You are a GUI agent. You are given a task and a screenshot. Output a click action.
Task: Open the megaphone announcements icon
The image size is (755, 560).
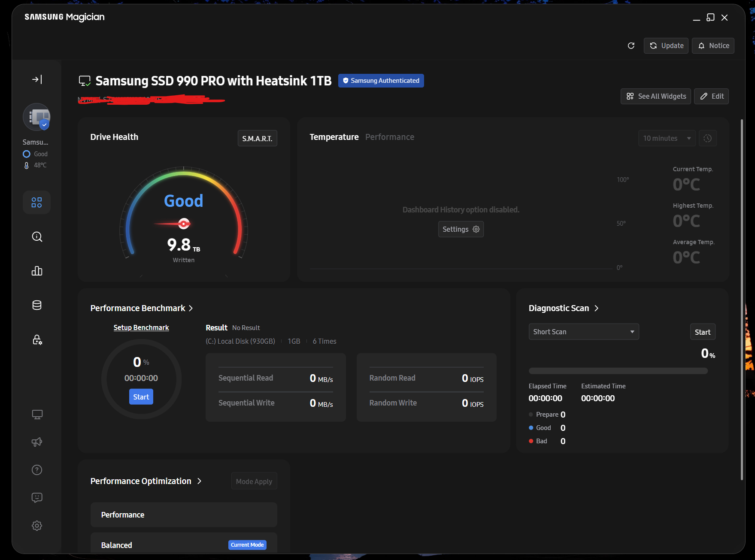(37, 442)
